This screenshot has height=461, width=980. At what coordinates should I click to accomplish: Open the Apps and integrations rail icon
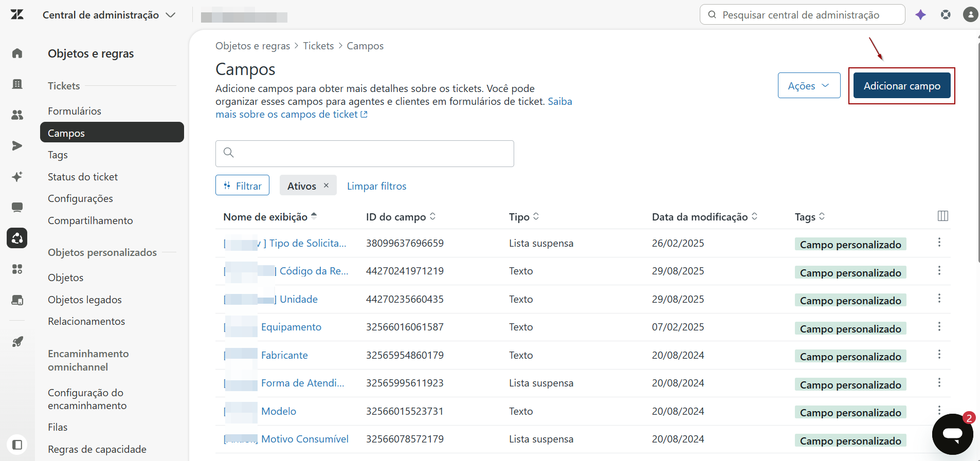click(17, 269)
